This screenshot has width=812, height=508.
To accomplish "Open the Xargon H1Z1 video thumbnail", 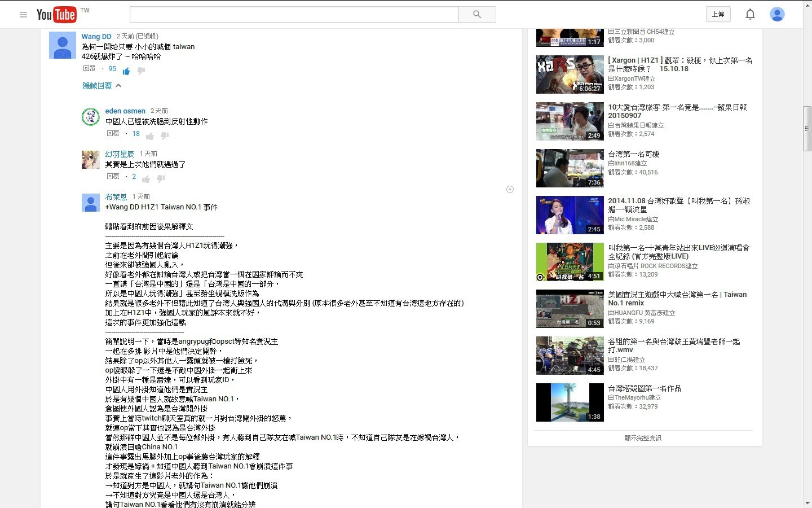I will 570,75.
